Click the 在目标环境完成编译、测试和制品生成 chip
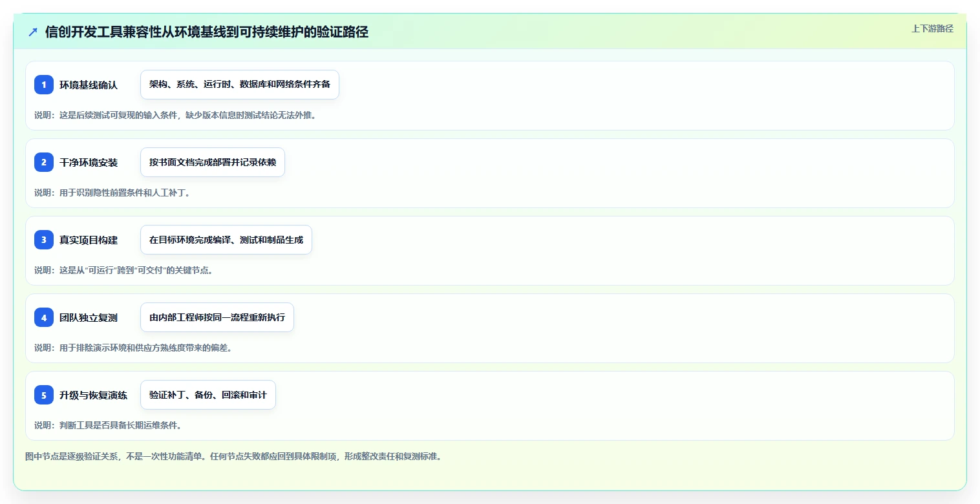The image size is (980, 504). tap(226, 240)
